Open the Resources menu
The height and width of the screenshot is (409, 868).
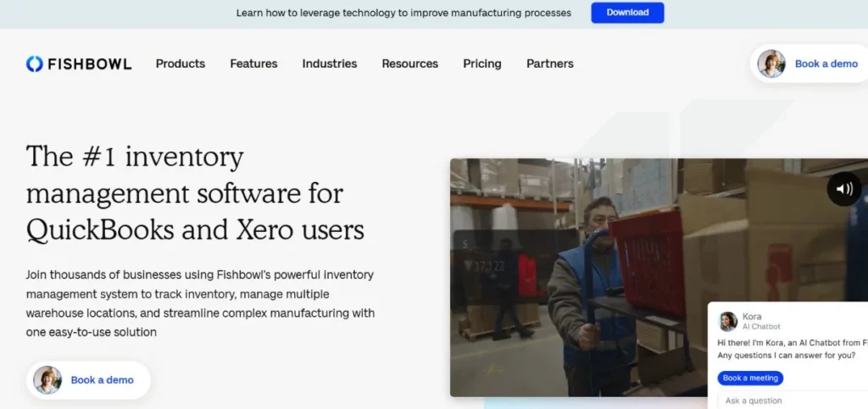409,64
